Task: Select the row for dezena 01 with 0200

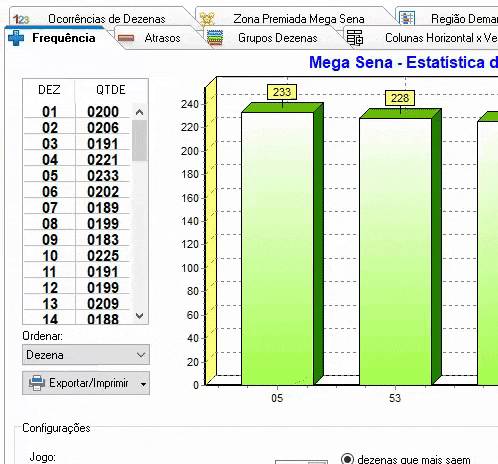Action: (77, 111)
